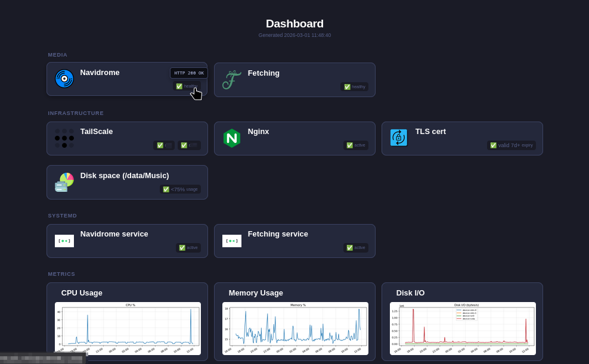Image resolution: width=589 pixels, height=364 pixels.
Task: Click the Fetching cursive F icon
Action: [231, 79]
